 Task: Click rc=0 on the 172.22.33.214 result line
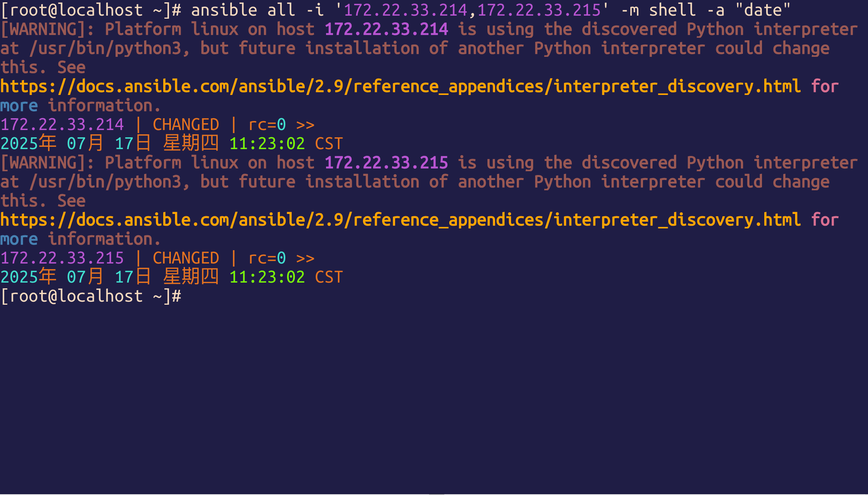[x=267, y=125]
